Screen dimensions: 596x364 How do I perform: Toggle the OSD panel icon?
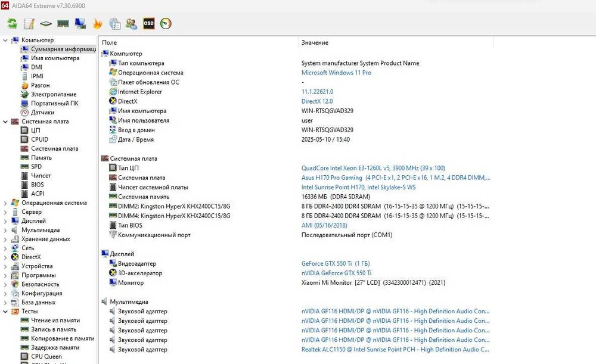(148, 24)
